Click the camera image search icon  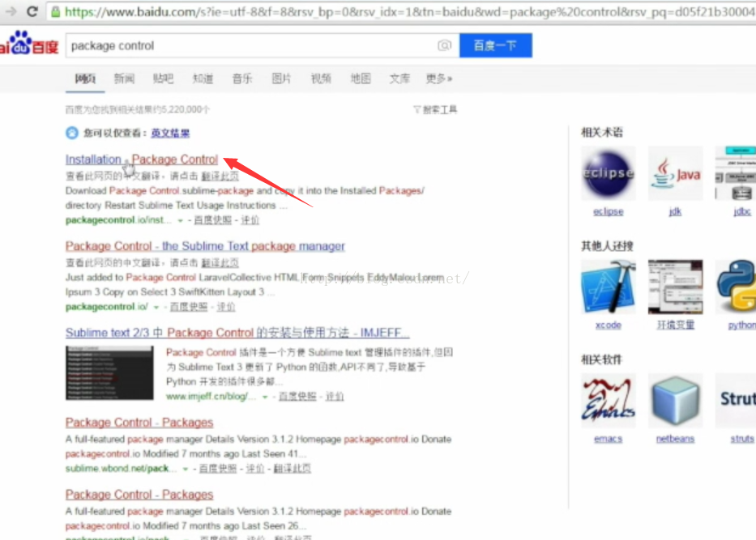[444, 45]
